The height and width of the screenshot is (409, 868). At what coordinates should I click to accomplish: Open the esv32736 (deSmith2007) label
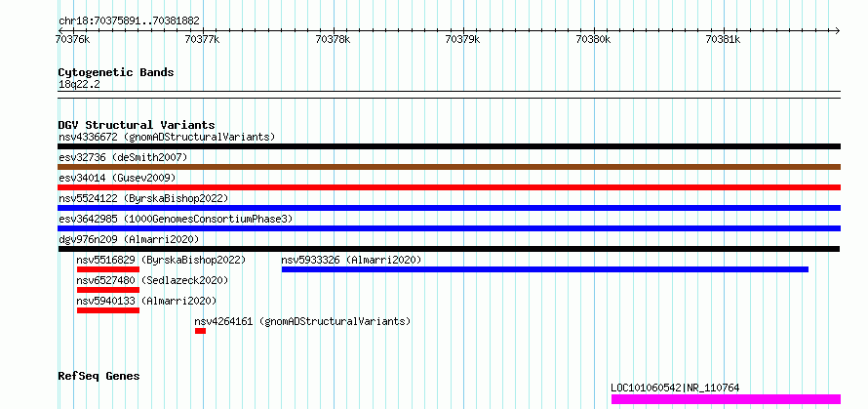(123, 157)
